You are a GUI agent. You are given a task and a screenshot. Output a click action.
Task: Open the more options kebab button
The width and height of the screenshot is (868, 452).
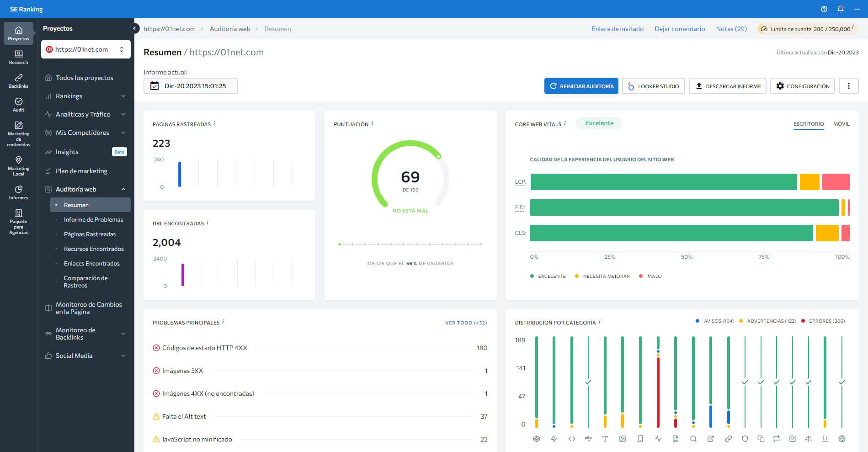(x=849, y=86)
